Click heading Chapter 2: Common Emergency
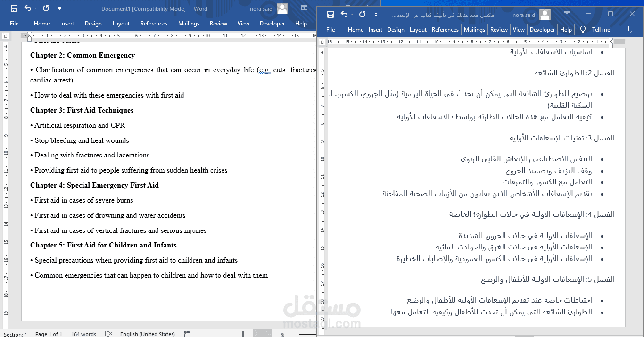 83,55
